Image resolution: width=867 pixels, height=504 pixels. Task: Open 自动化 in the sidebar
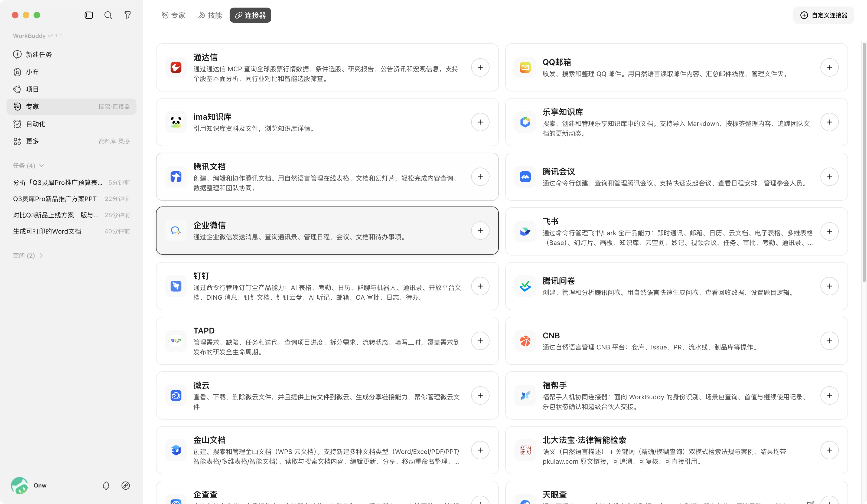click(71, 124)
